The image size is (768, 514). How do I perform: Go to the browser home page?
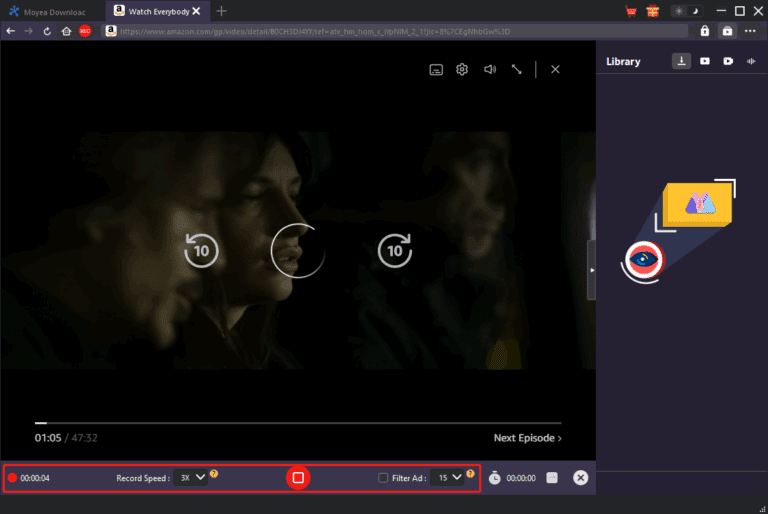click(65, 31)
